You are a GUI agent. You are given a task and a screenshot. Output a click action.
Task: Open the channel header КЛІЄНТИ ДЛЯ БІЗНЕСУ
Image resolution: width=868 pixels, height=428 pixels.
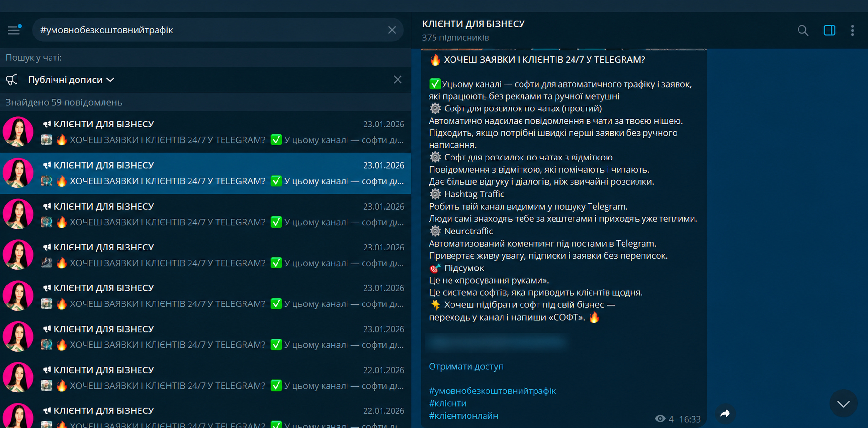tap(473, 24)
